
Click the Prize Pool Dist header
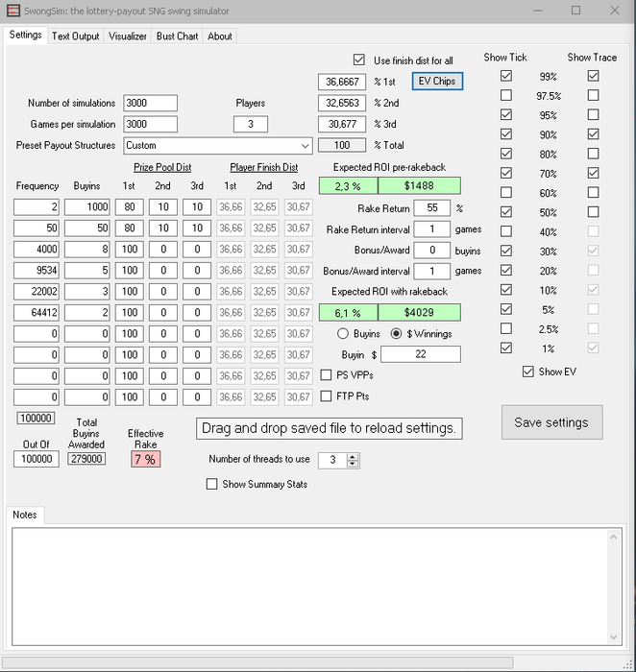[x=162, y=167]
